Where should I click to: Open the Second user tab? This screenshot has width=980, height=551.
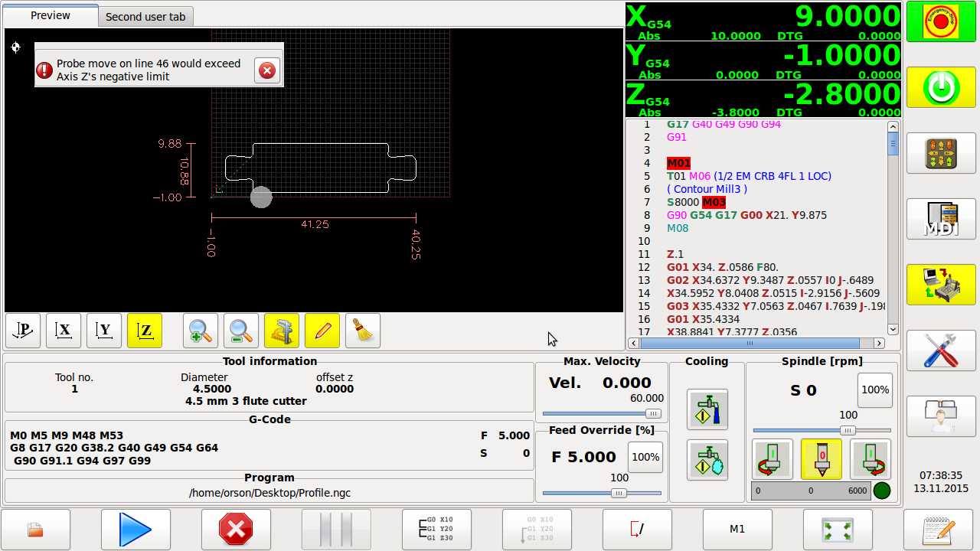pos(145,16)
